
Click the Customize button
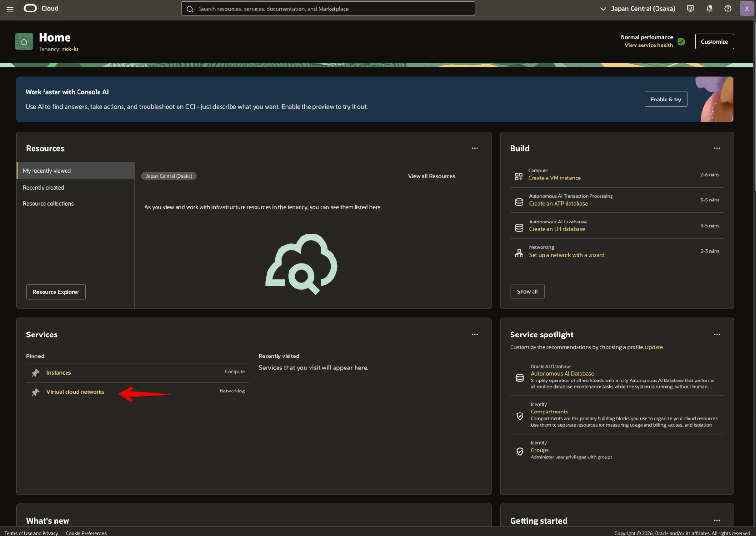pos(714,42)
